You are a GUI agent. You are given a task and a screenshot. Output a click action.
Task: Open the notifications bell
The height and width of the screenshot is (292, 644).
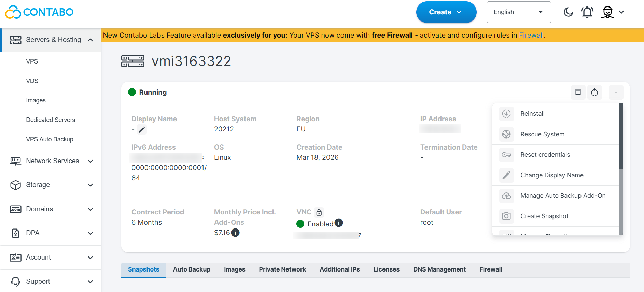587,12
